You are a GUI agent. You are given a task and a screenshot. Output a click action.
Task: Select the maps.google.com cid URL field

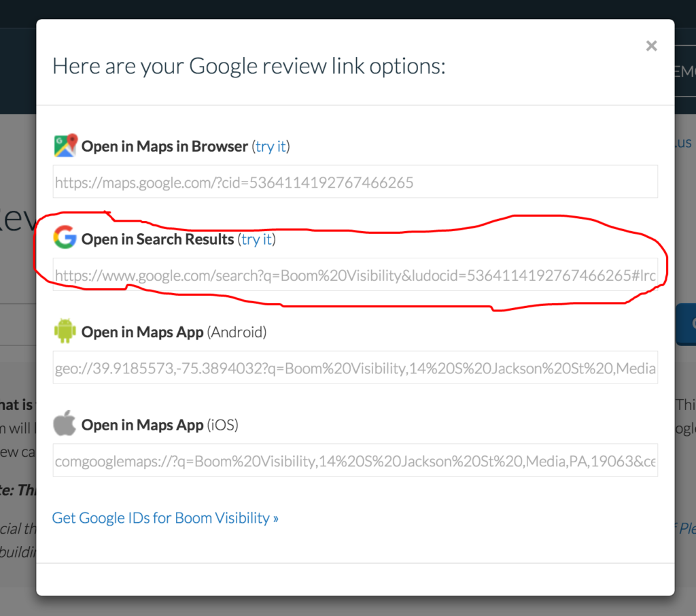(355, 182)
